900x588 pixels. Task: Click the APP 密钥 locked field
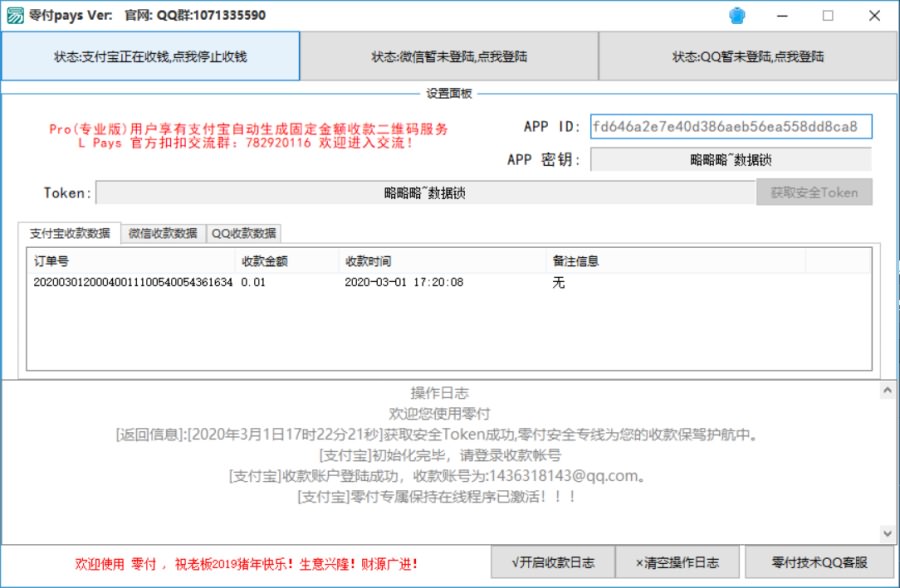[x=731, y=160]
